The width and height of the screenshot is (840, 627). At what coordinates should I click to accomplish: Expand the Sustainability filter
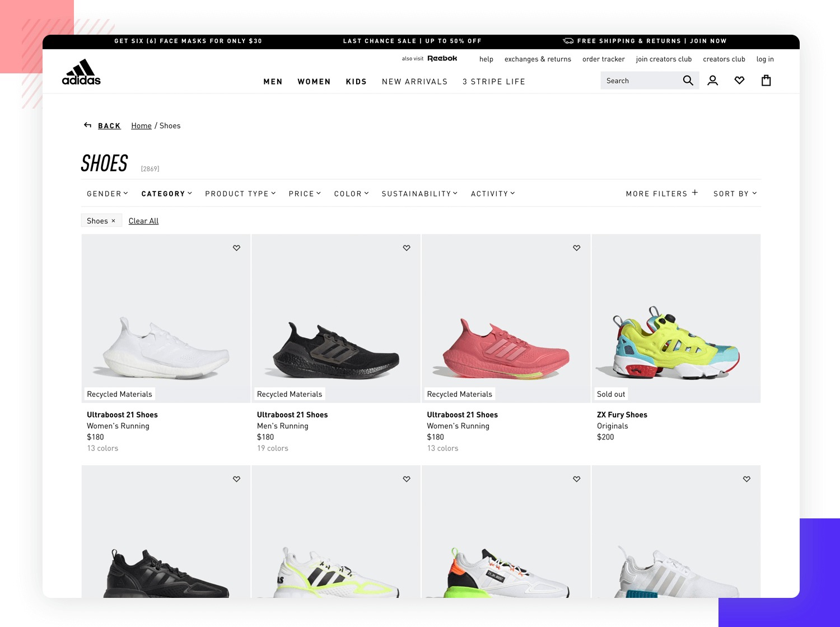click(419, 194)
